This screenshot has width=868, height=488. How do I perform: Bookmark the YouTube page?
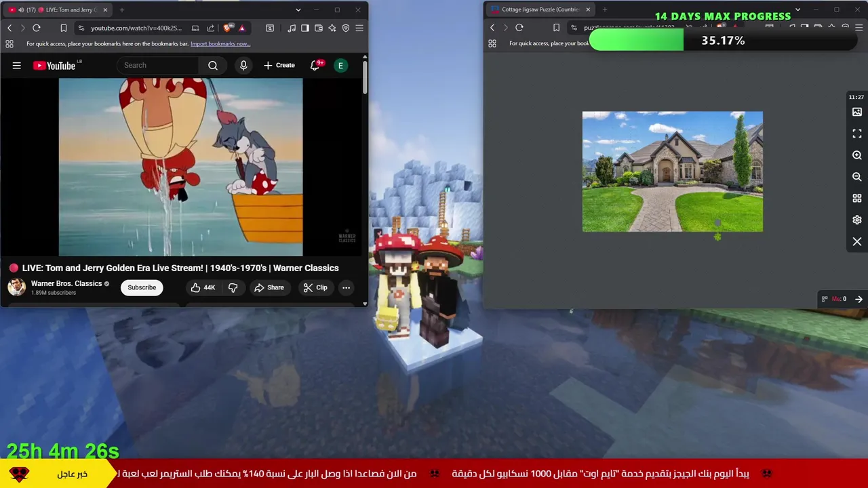(x=63, y=28)
